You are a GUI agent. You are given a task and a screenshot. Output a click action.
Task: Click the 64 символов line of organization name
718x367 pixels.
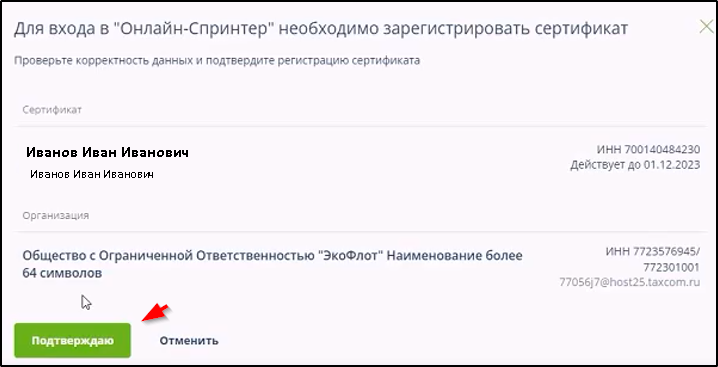62,274
